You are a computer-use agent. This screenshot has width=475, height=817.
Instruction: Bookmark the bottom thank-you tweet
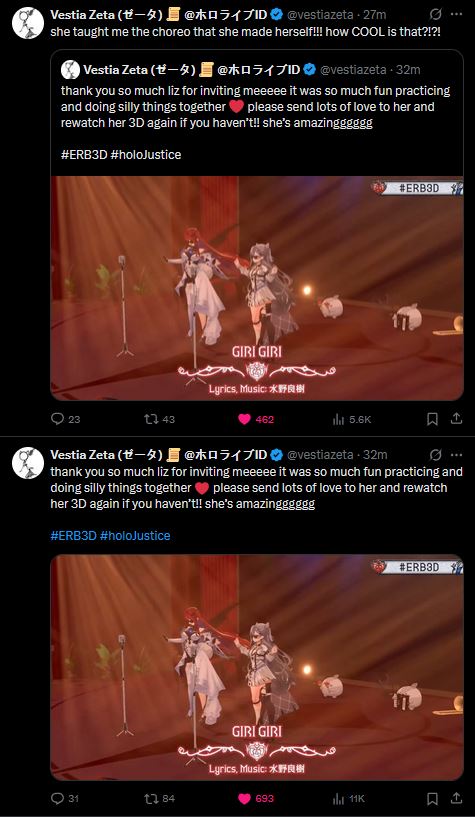coord(432,798)
